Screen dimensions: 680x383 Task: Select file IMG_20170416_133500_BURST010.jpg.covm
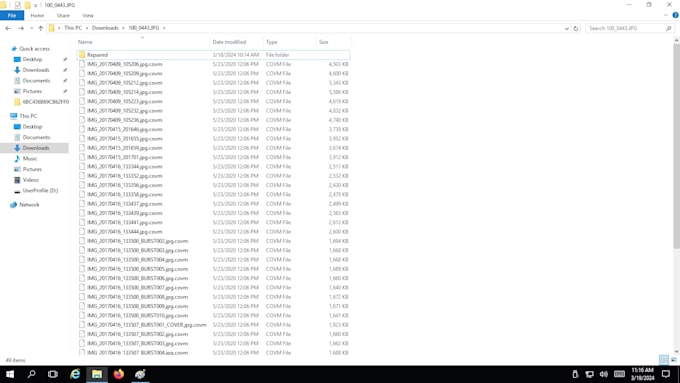pos(214,316)
